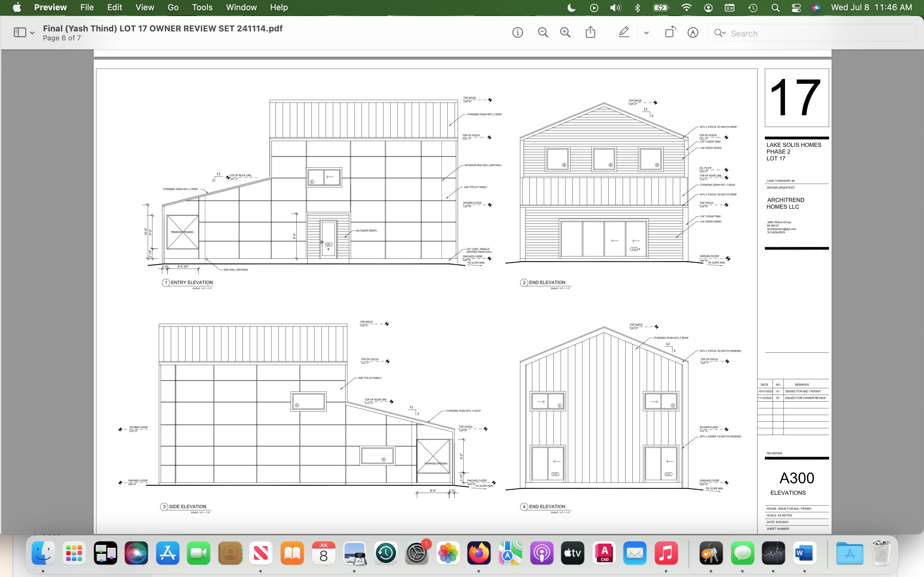Zoom in using the magnifier plus icon
The width and height of the screenshot is (924, 577).
[x=565, y=33]
